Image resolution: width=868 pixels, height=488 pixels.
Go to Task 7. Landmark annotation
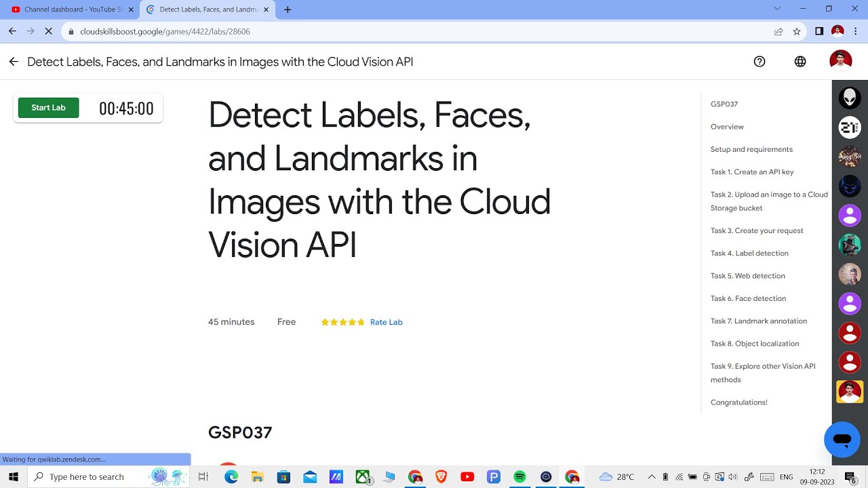coord(759,321)
